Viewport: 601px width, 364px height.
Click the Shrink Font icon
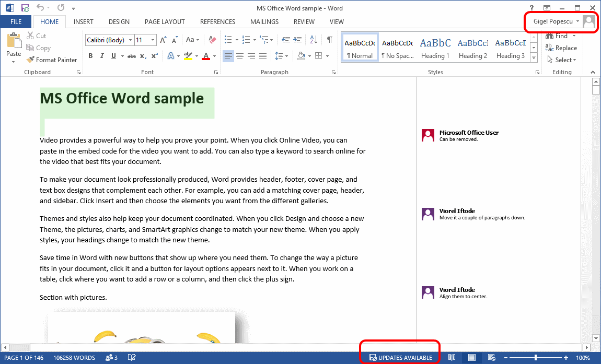175,40
